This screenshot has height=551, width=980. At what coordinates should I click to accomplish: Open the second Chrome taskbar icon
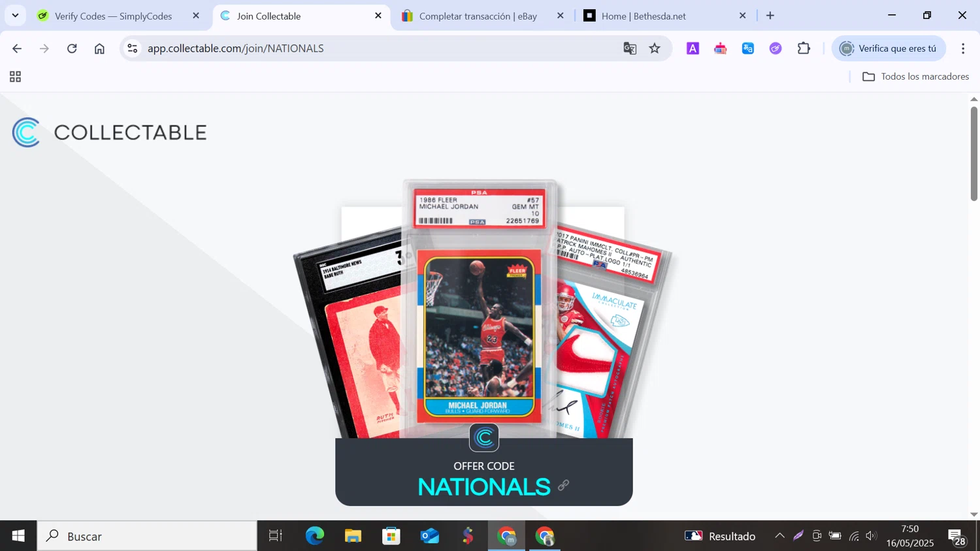pos(545,536)
